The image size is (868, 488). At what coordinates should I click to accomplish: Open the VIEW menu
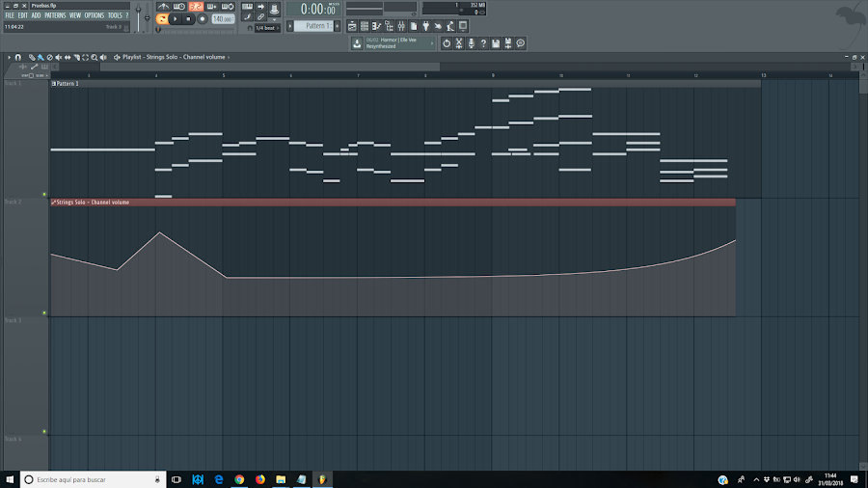click(74, 15)
